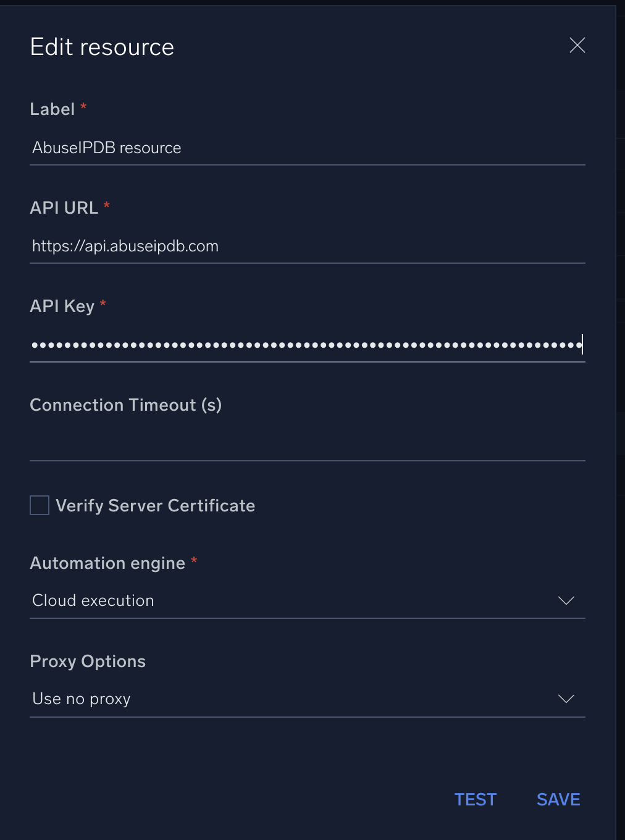
Task: Click the API URL field title
Action: pyautogui.click(x=64, y=208)
